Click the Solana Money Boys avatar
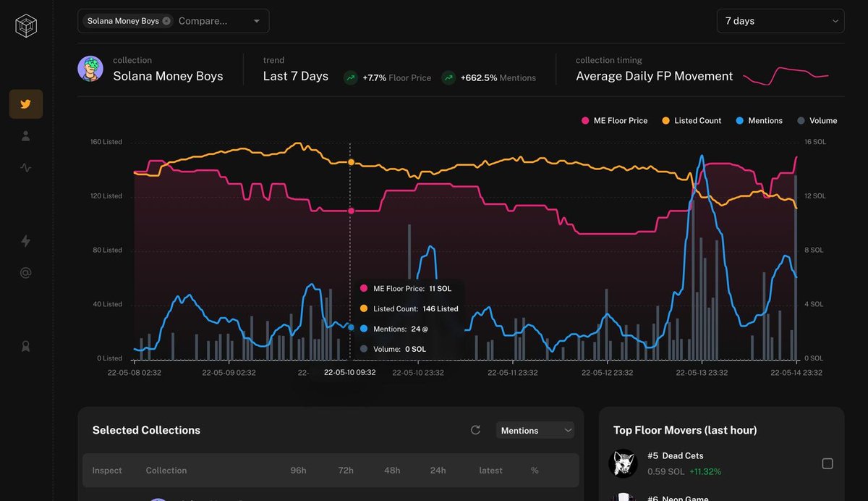This screenshot has height=501, width=868. pos(90,69)
